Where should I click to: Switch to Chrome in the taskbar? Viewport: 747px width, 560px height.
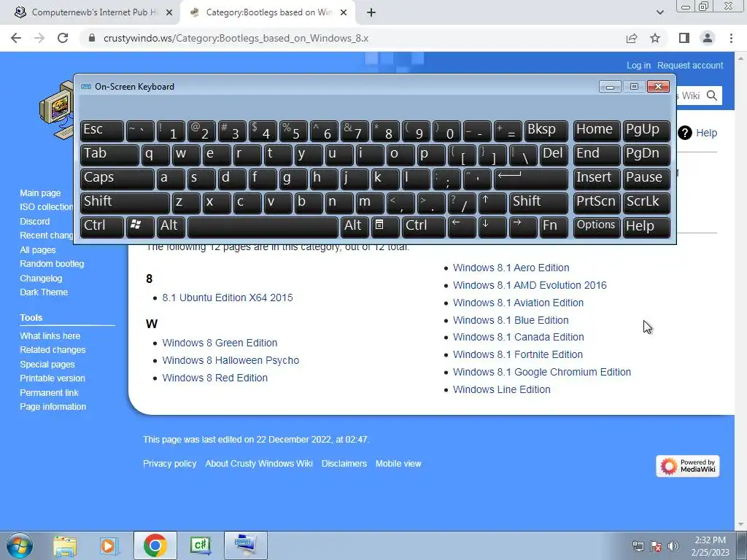(155, 545)
